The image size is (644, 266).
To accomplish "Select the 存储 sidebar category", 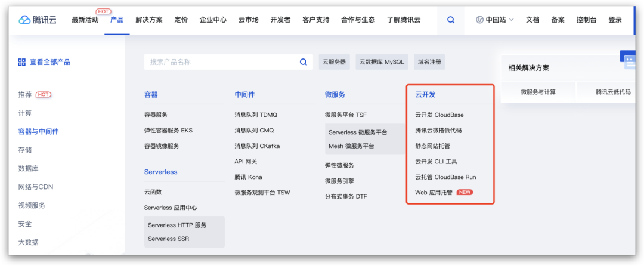I will (25, 150).
